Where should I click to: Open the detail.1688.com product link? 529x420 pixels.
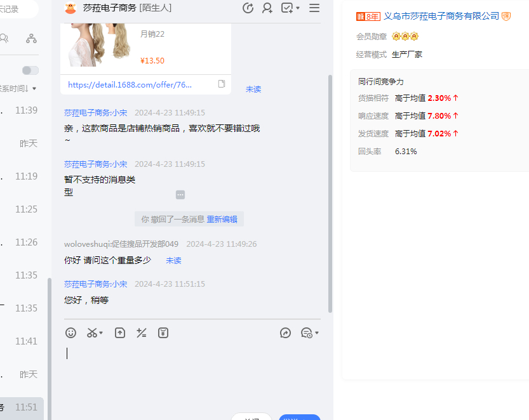point(130,84)
